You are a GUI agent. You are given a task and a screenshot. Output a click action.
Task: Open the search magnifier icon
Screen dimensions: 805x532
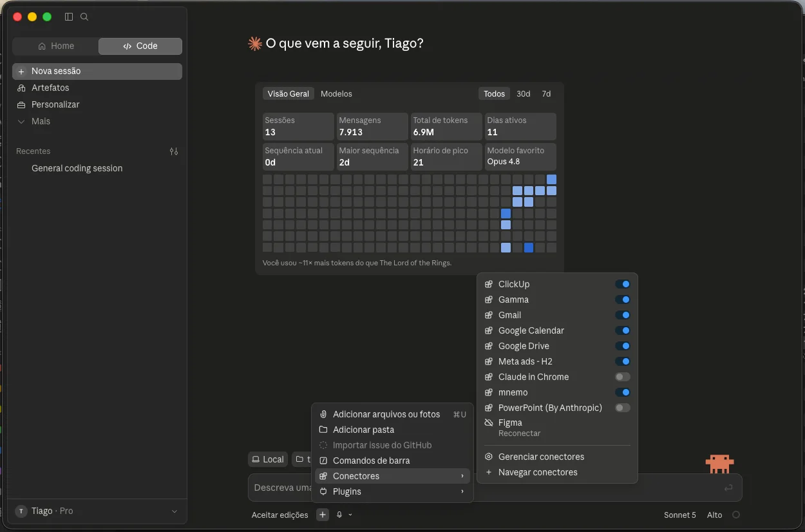84,17
